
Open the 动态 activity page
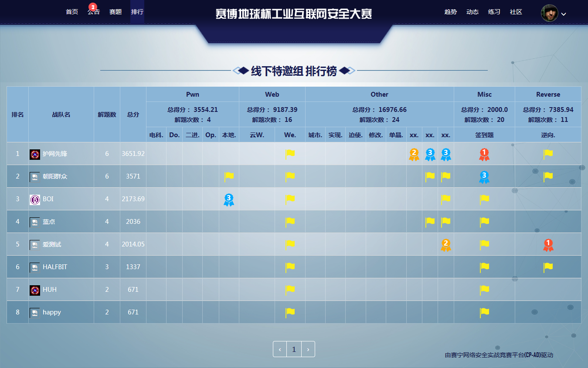[x=472, y=12]
